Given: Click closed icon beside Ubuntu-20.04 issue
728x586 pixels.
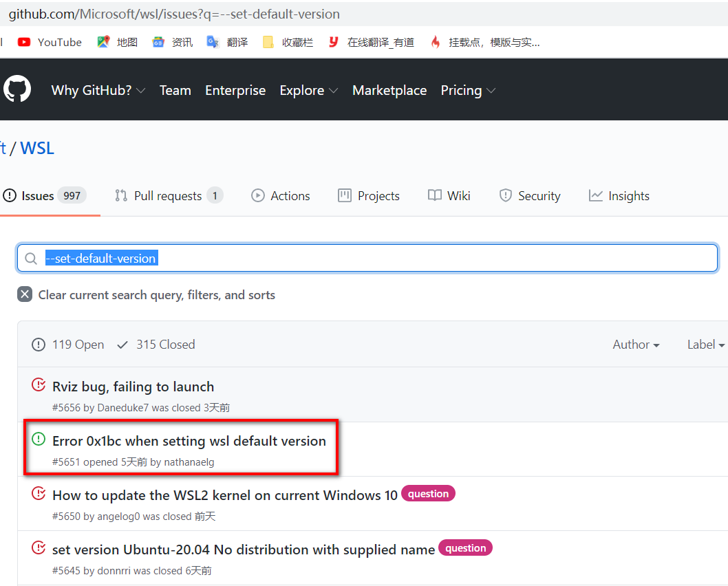Looking at the screenshot, I should (39, 547).
